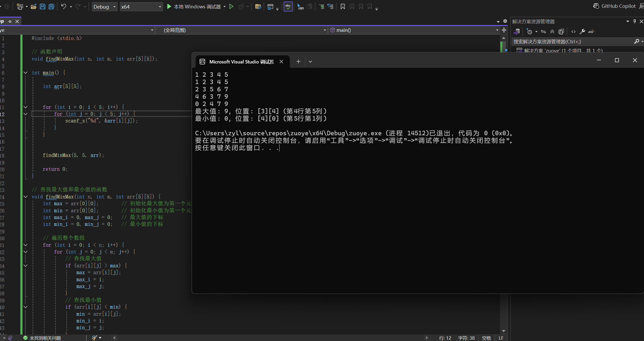Click the Undo arrow icon
644x341 pixels.
coord(63,7)
